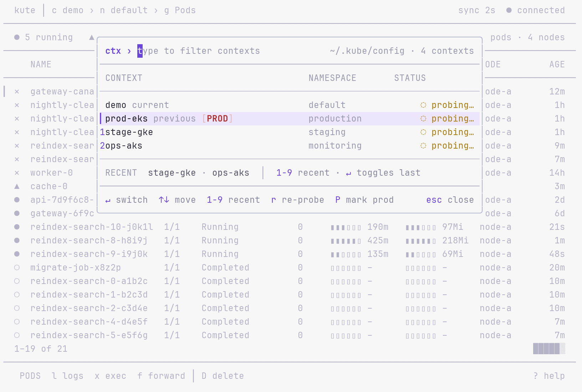Click the Pods breadcrumb
The width and height of the screenshot is (582, 392).
(x=180, y=10)
